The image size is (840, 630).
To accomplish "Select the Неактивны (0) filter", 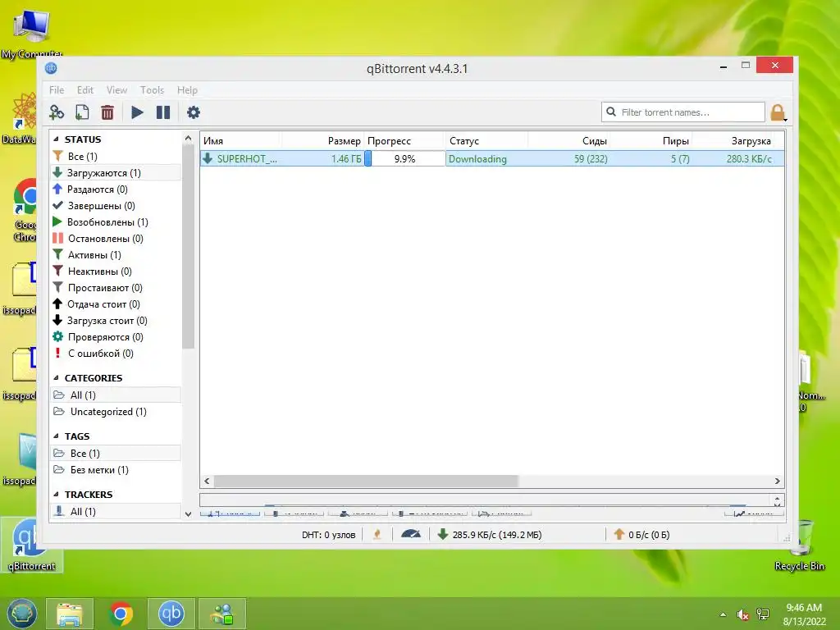I will 115,271.
